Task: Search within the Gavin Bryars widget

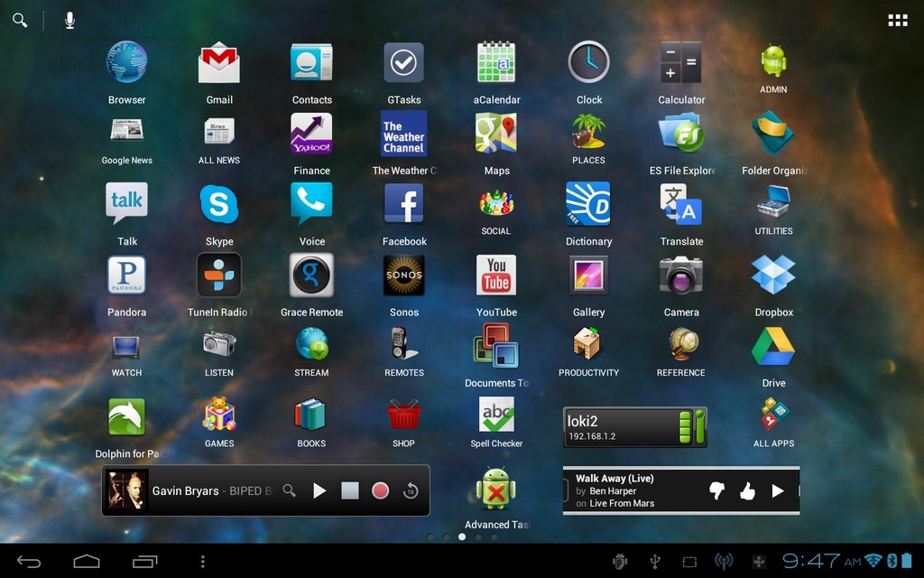Action: 289,490
